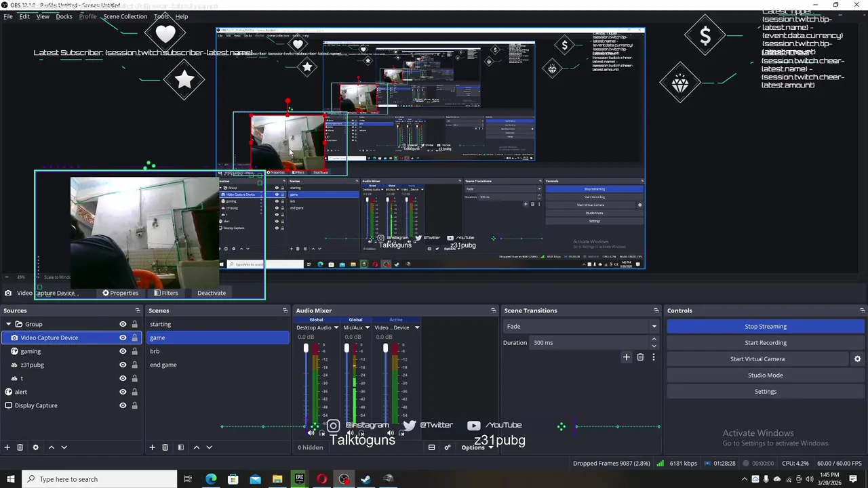
Task: Open Filters for the selected source
Action: [x=165, y=293]
